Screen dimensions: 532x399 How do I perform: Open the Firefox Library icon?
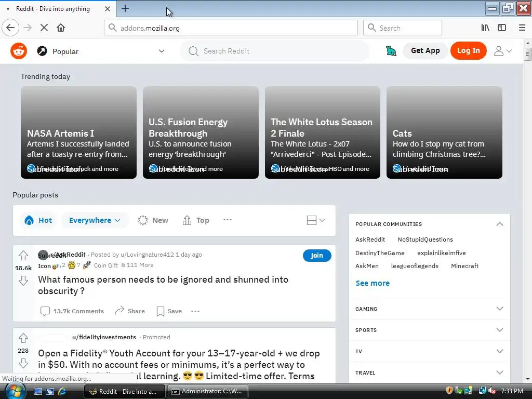tap(485, 28)
